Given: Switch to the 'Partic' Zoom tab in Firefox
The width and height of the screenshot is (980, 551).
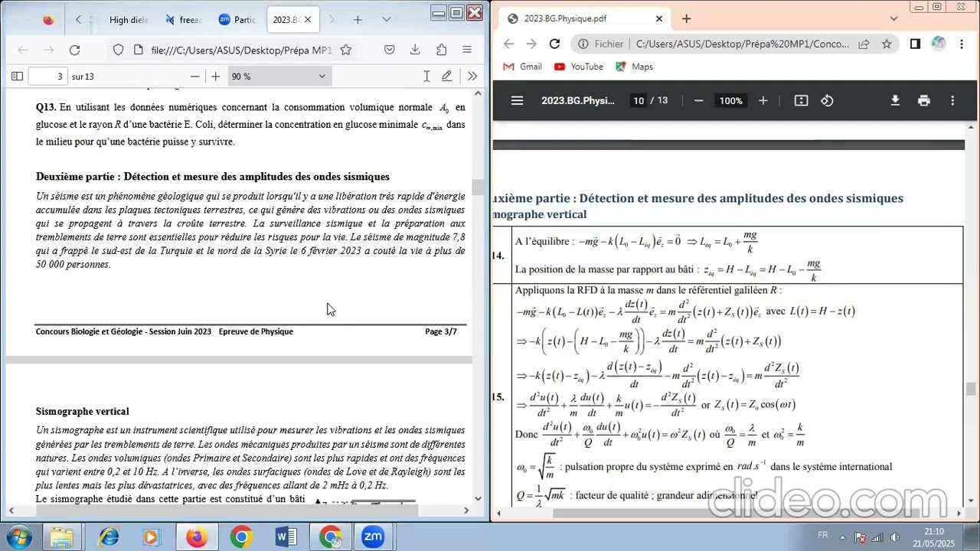Looking at the screenshot, I should pyautogui.click(x=237, y=20).
